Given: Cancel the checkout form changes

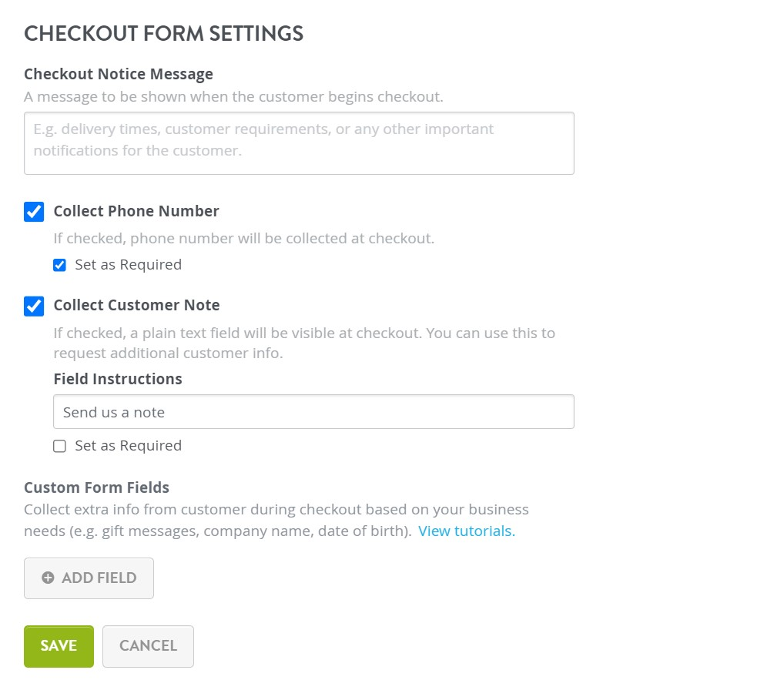Looking at the screenshot, I should click(x=148, y=646).
